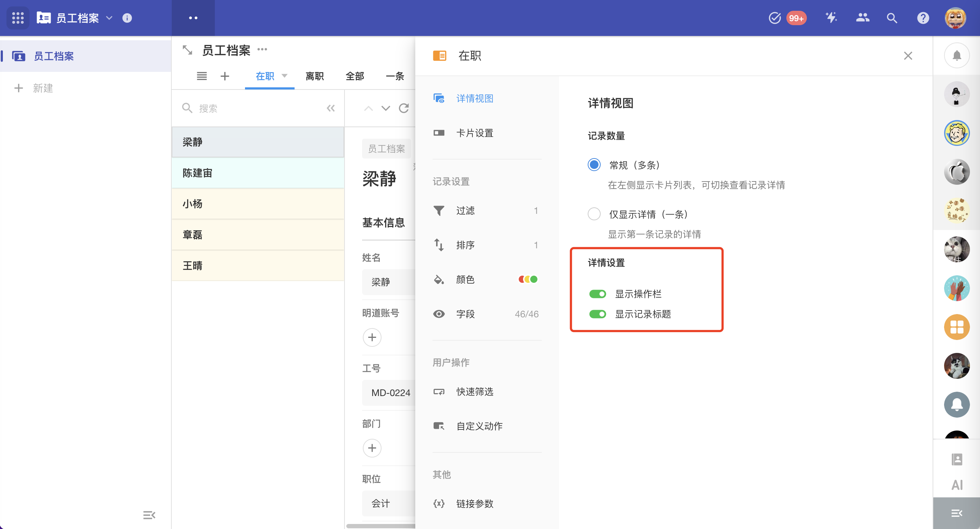Click the bell icon in right rail
980x529 pixels.
(x=956, y=56)
